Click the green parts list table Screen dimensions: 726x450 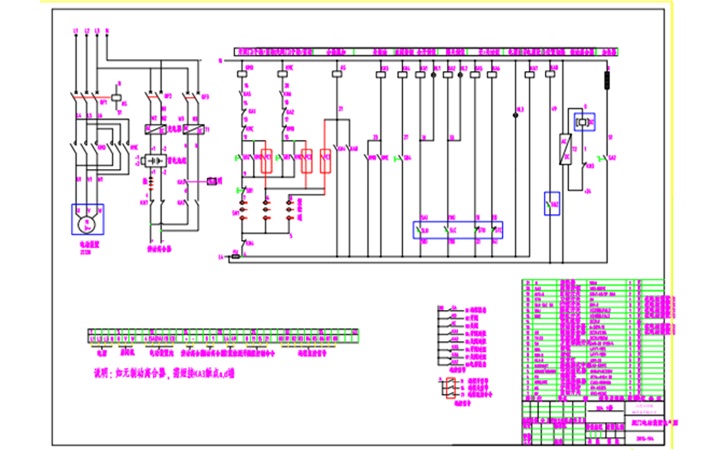pos(590,336)
